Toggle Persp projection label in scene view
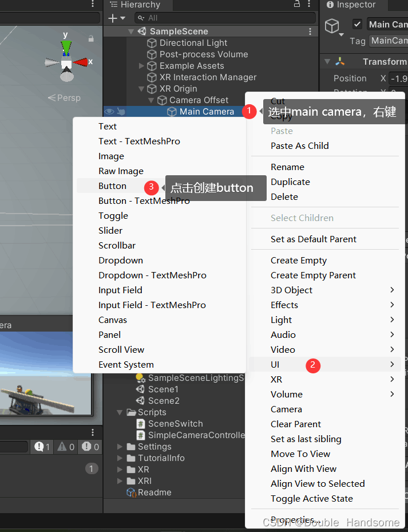This screenshot has width=408, height=532. 65,98
